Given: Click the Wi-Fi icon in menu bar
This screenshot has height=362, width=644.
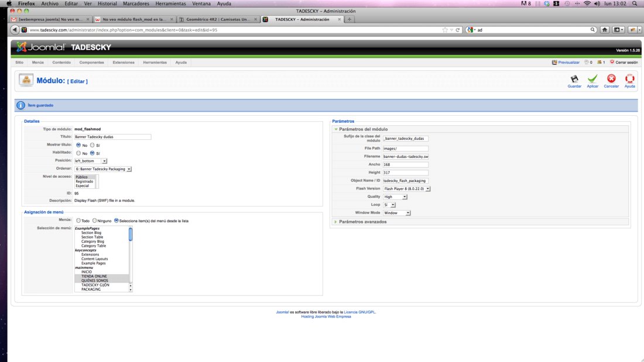Looking at the screenshot, I should (x=587, y=4).
